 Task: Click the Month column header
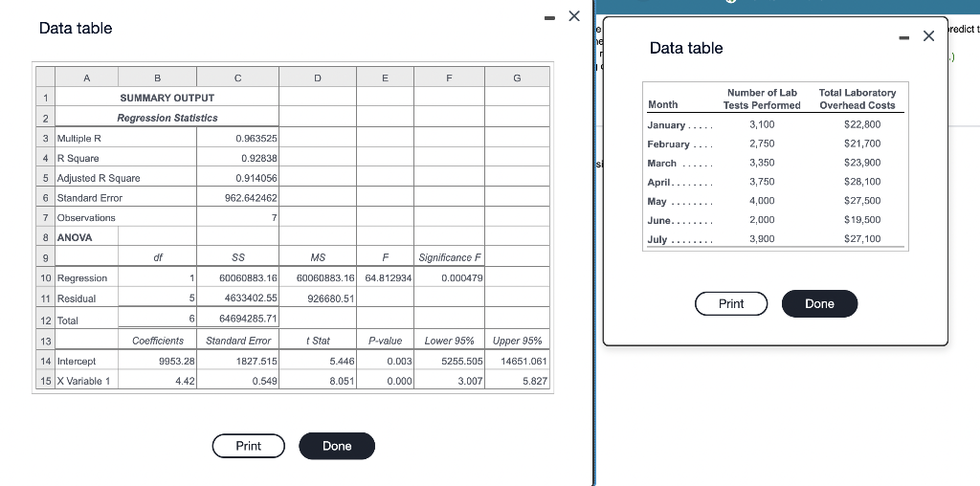tap(662, 105)
